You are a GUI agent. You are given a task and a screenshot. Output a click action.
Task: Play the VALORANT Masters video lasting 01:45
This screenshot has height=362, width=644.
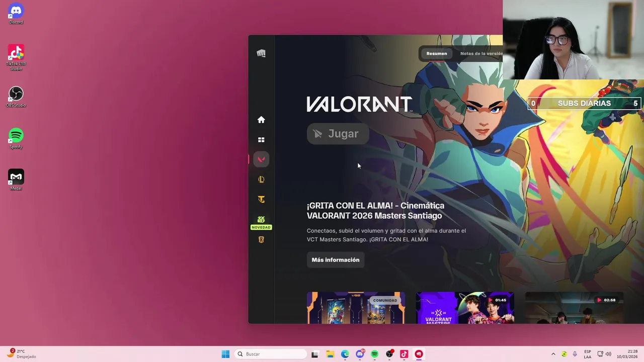coord(465,308)
